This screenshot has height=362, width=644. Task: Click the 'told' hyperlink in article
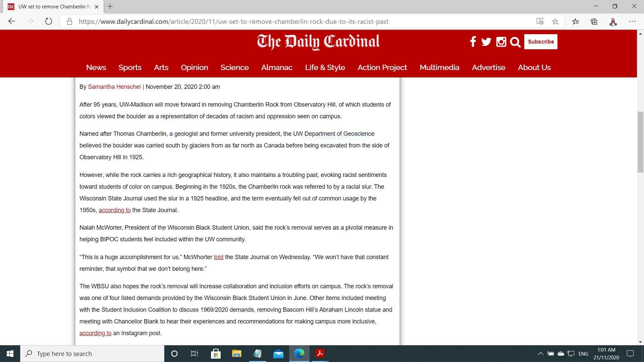click(x=218, y=257)
